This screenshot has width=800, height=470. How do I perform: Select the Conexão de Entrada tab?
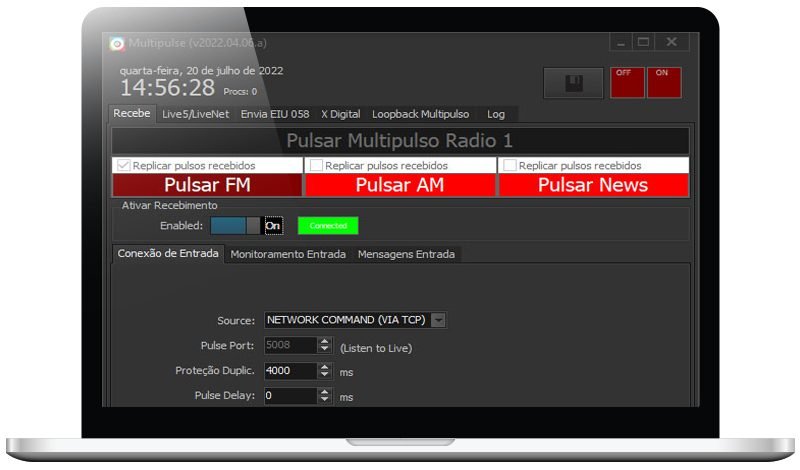[168, 253]
